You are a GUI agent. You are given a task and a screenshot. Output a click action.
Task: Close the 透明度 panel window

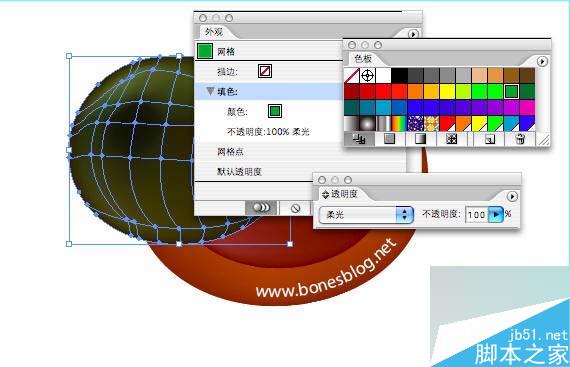(321, 180)
